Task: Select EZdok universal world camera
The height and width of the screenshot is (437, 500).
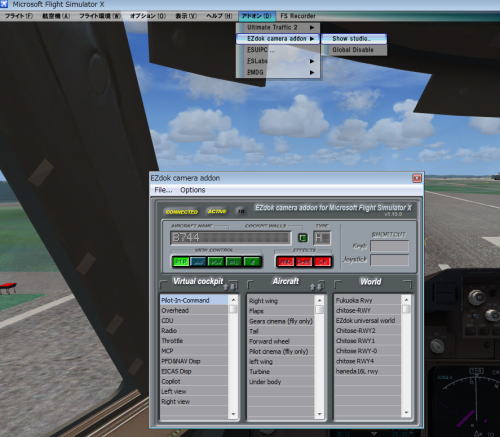Action: [368, 321]
